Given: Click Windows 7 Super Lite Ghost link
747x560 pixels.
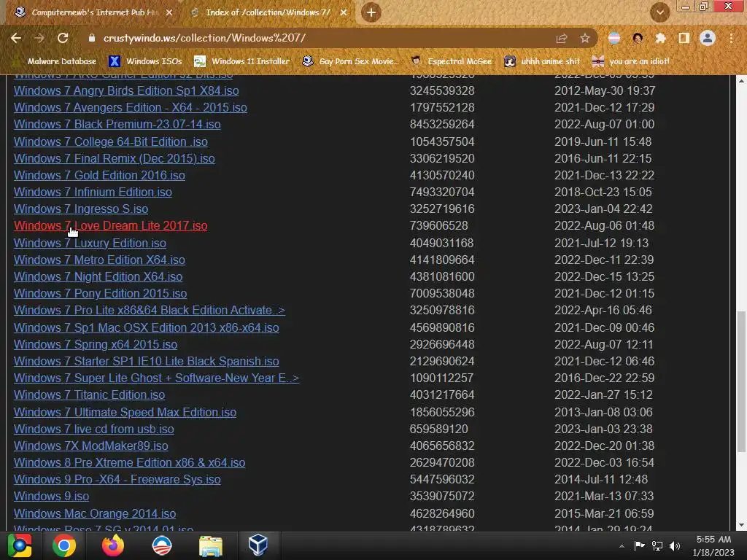Looking at the screenshot, I should (x=156, y=378).
